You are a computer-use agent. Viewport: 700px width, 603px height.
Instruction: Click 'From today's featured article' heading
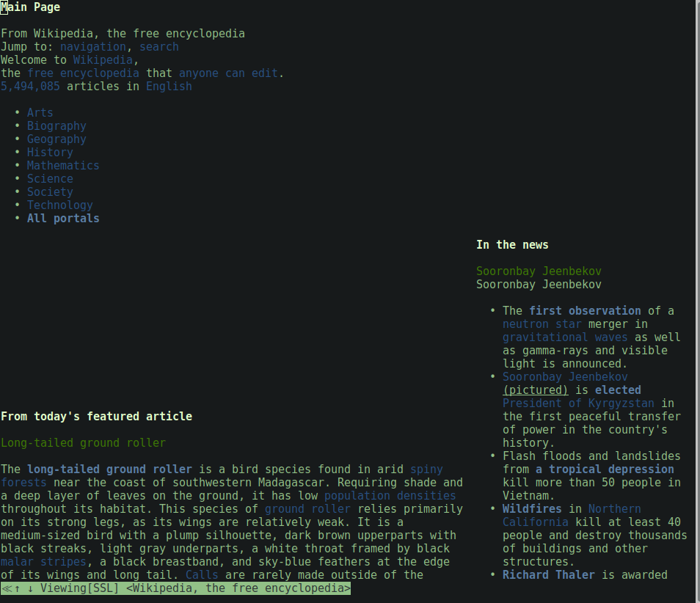96,417
